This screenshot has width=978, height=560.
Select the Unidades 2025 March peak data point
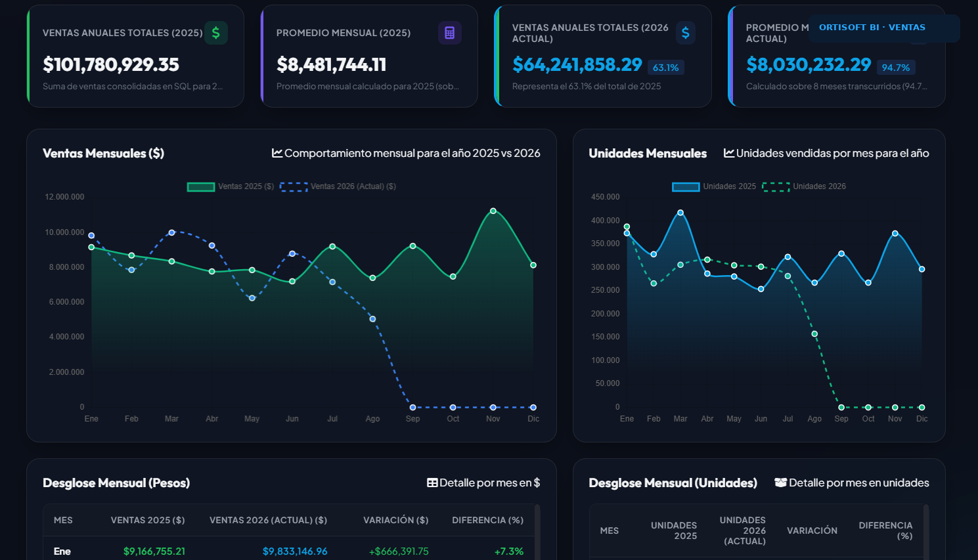pos(680,213)
